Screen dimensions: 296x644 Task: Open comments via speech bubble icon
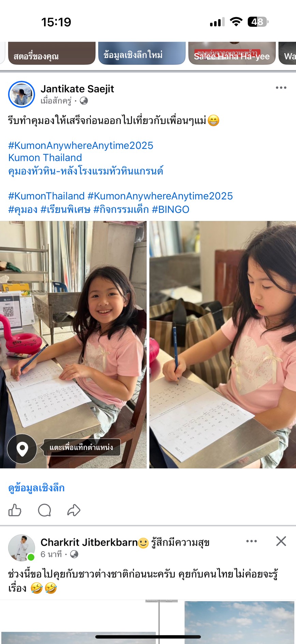[44, 510]
